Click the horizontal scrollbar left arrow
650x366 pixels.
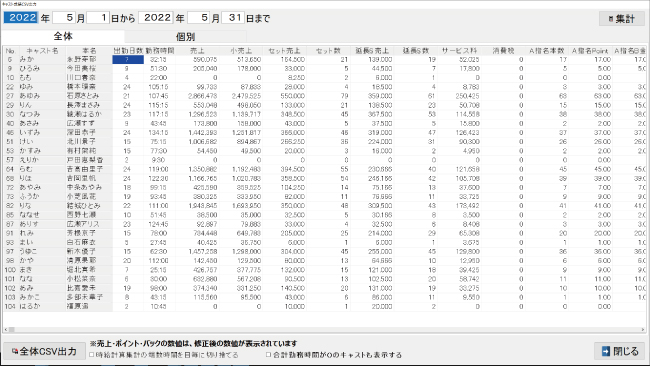coord(5,330)
